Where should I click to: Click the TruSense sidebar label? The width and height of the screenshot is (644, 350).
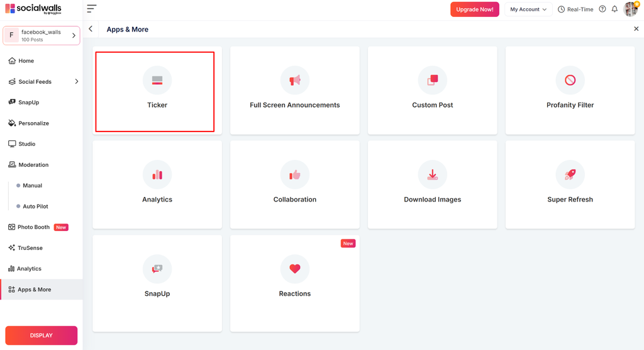pos(30,248)
